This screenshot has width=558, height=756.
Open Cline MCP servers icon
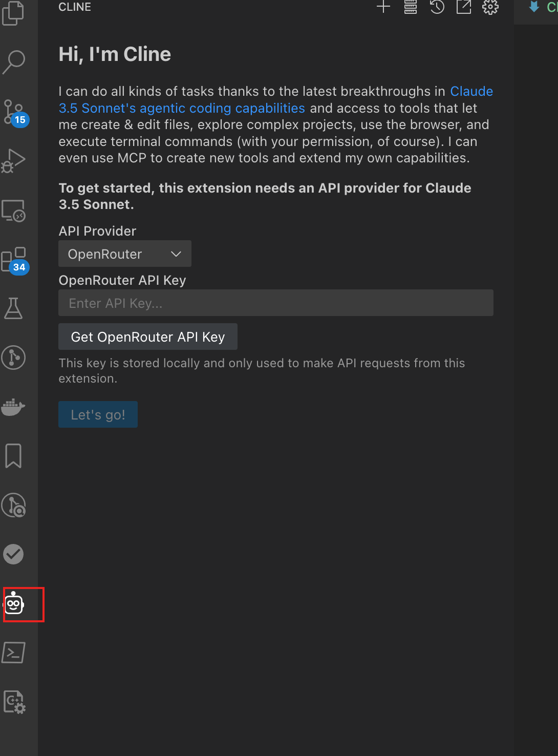tap(411, 7)
